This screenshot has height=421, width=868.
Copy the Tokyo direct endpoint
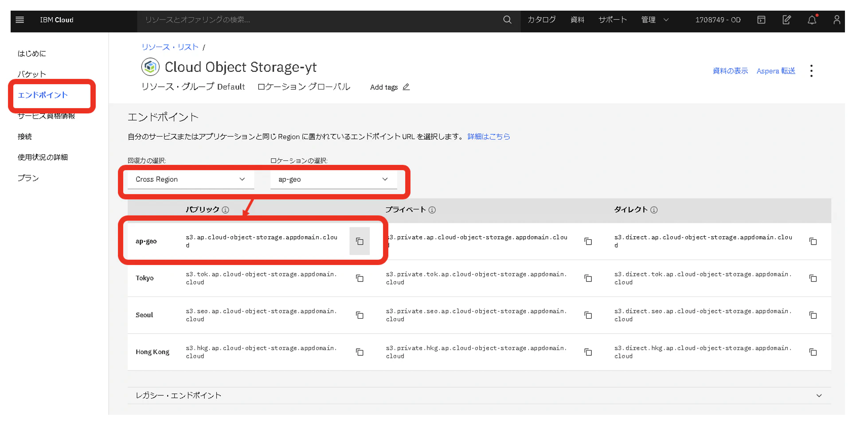813,278
